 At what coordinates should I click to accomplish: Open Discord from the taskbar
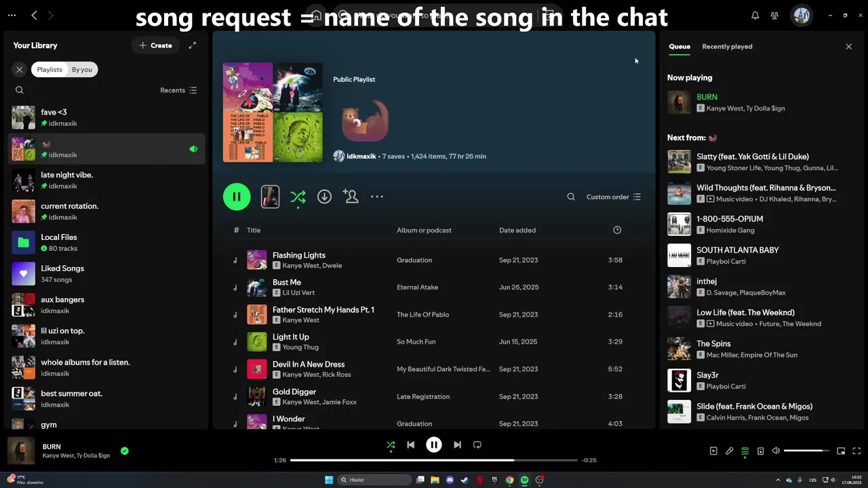tap(450, 480)
